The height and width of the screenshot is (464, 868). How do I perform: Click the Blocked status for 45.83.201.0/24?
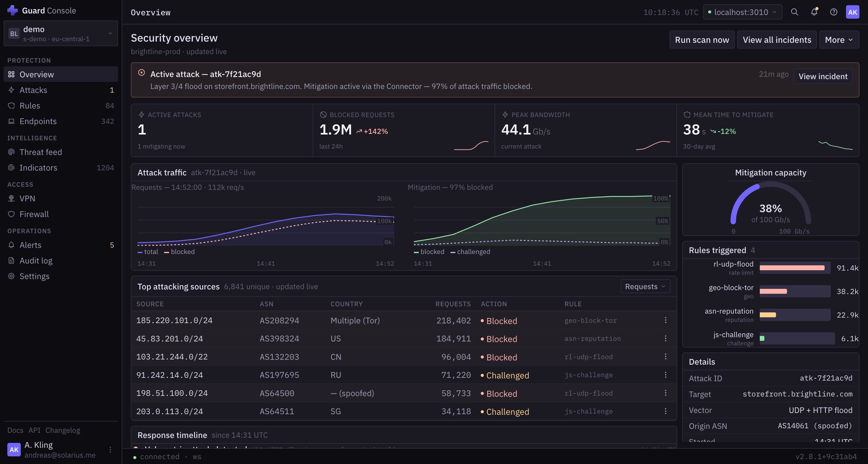499,339
